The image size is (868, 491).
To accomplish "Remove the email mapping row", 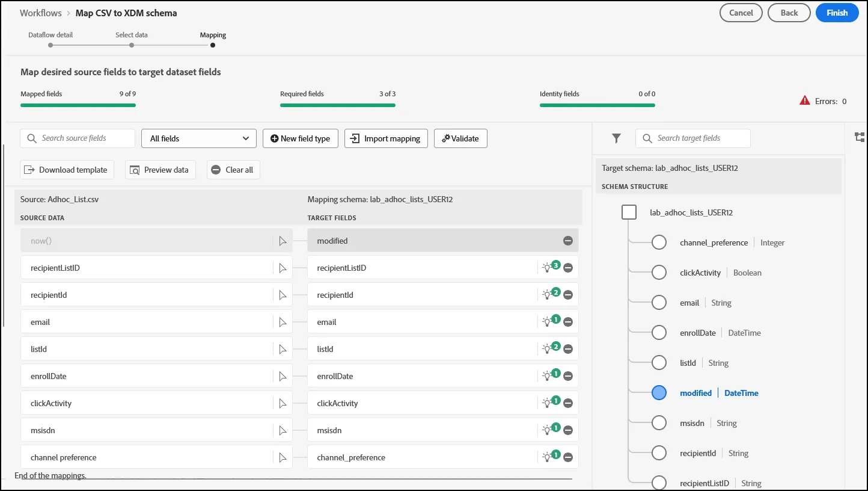I will pos(568,322).
